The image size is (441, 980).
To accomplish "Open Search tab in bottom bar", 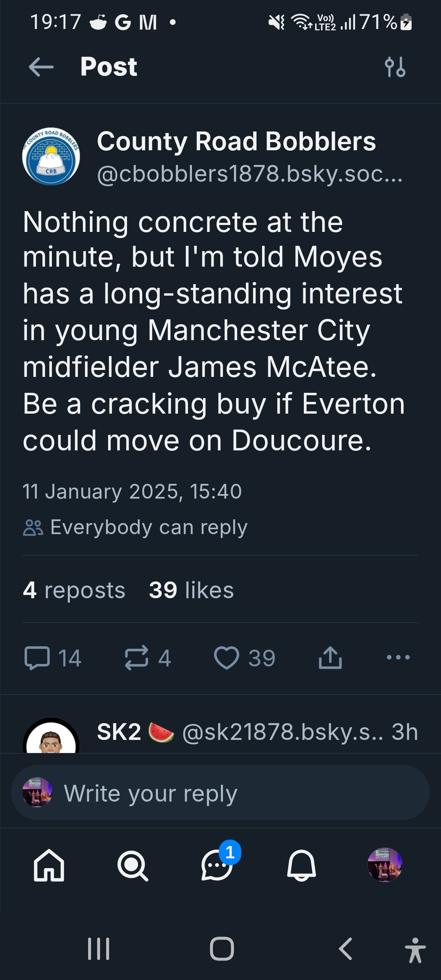I will click(x=133, y=865).
